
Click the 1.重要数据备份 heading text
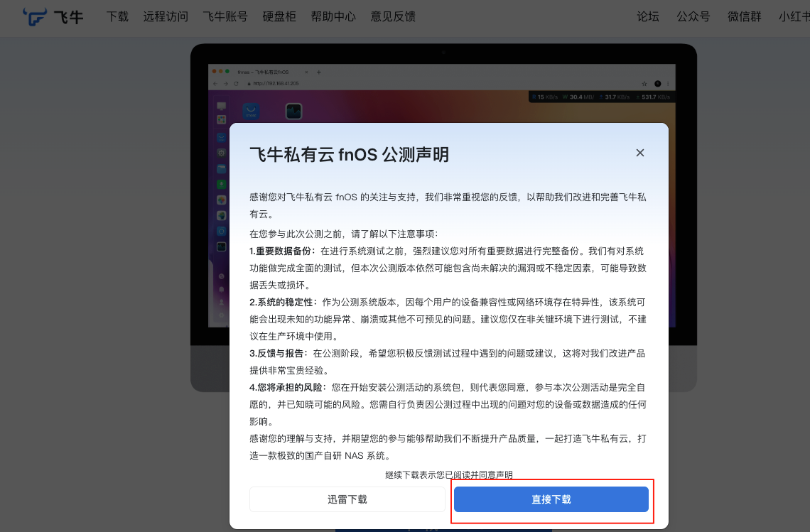(x=283, y=251)
